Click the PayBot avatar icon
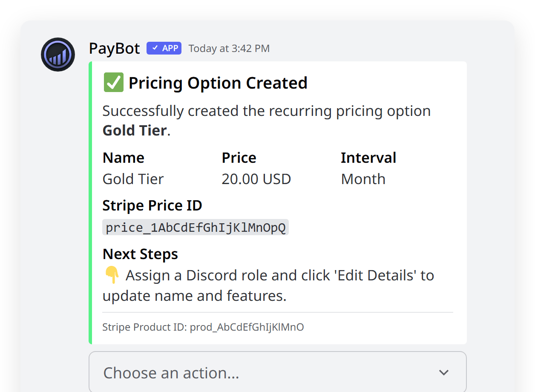Screen dimensions: 535x392 point(58,55)
